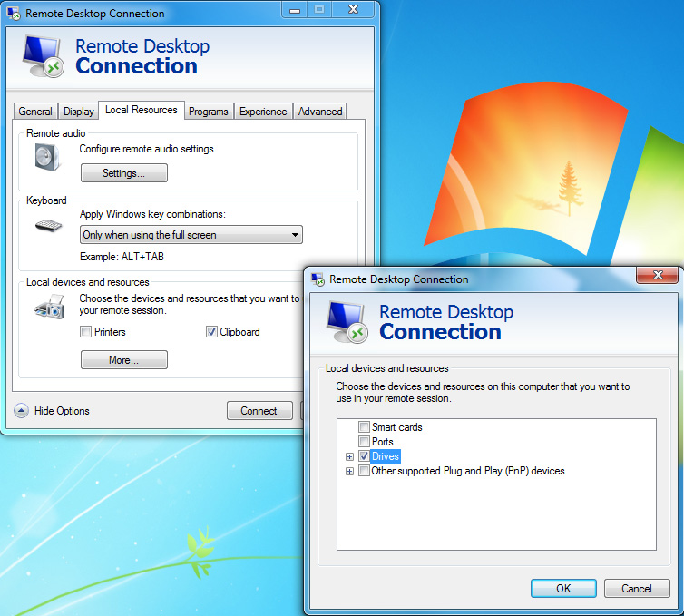Image resolution: width=684 pixels, height=616 pixels.
Task: Click the keyboard icon in Keyboard section
Action: point(48,226)
